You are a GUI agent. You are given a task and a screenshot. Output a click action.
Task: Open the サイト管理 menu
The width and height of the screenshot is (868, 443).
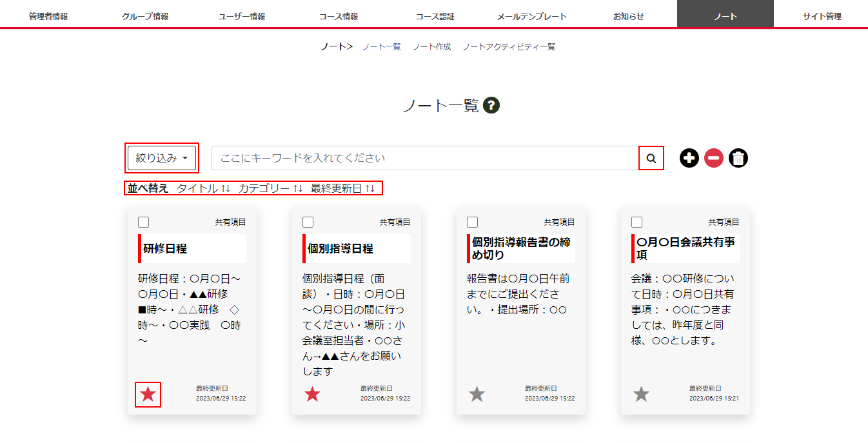coord(822,16)
